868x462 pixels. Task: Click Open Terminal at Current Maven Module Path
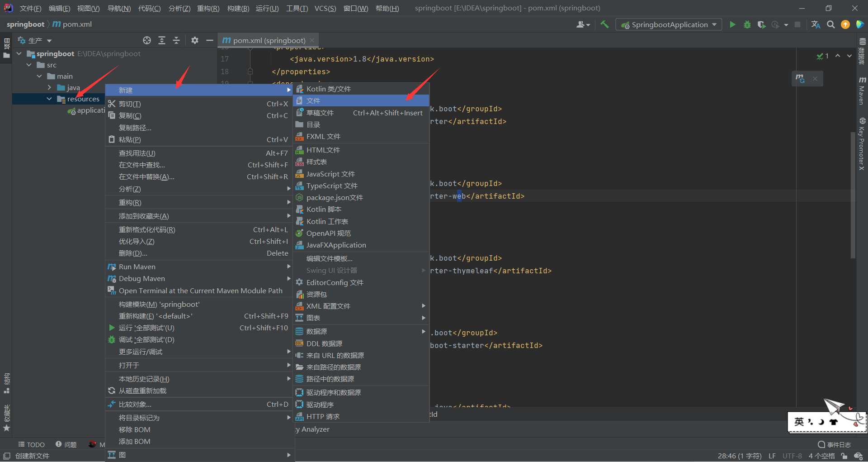[x=199, y=291]
